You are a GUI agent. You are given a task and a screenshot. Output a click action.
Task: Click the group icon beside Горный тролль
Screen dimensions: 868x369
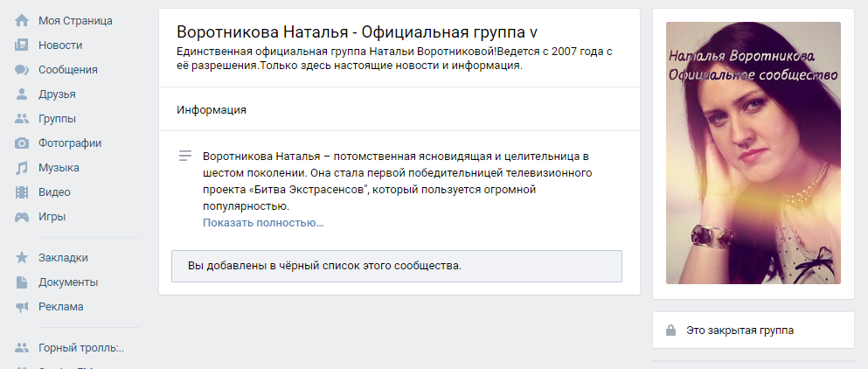pos(22,348)
